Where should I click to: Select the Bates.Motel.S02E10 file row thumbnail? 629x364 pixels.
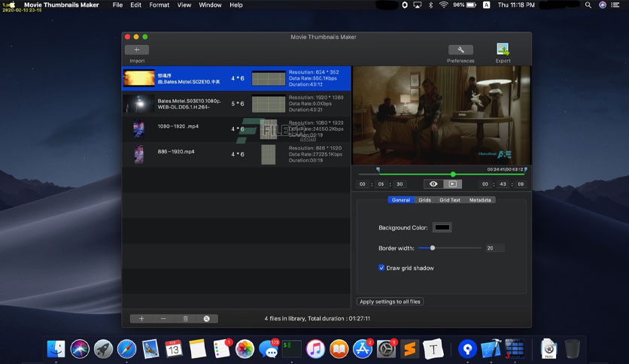(138, 78)
